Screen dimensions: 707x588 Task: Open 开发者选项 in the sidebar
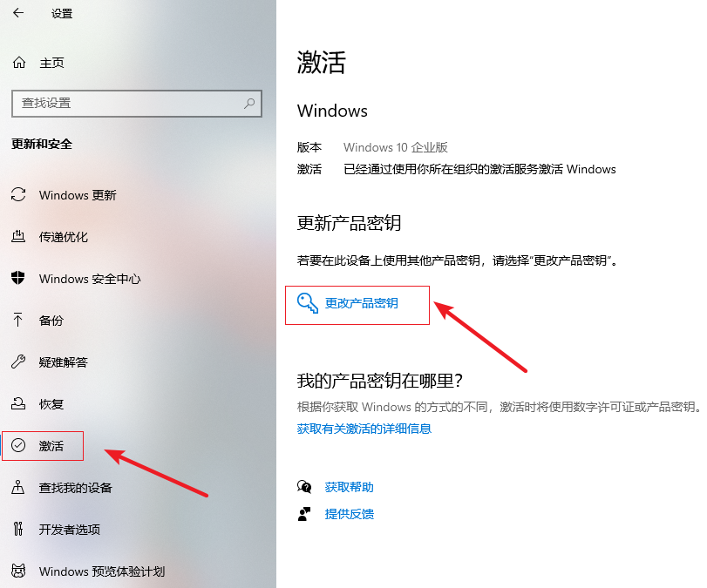click(70, 529)
